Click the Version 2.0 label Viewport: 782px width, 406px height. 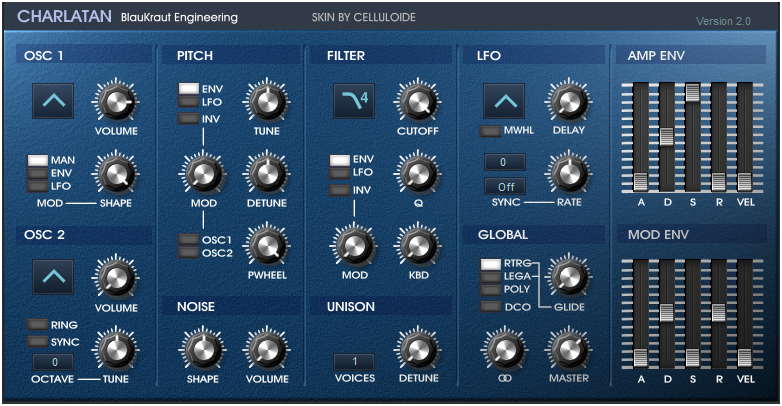723,21
